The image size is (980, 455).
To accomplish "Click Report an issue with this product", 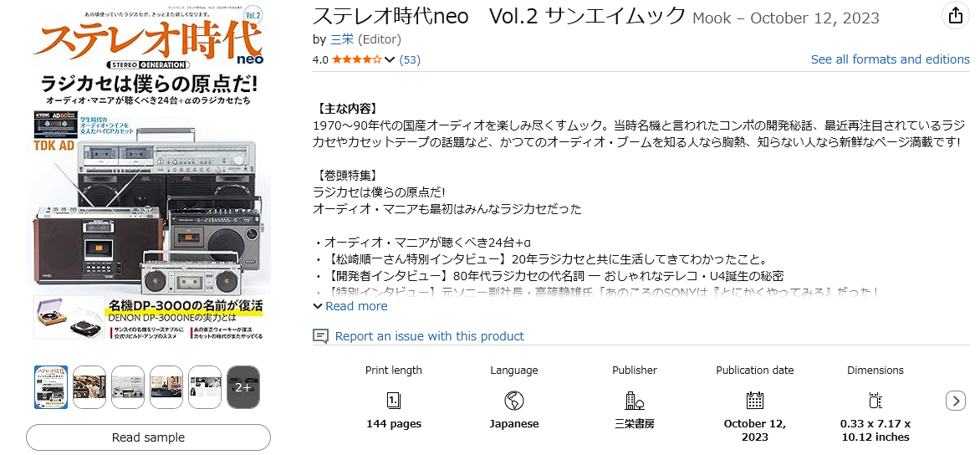I will 429,336.
